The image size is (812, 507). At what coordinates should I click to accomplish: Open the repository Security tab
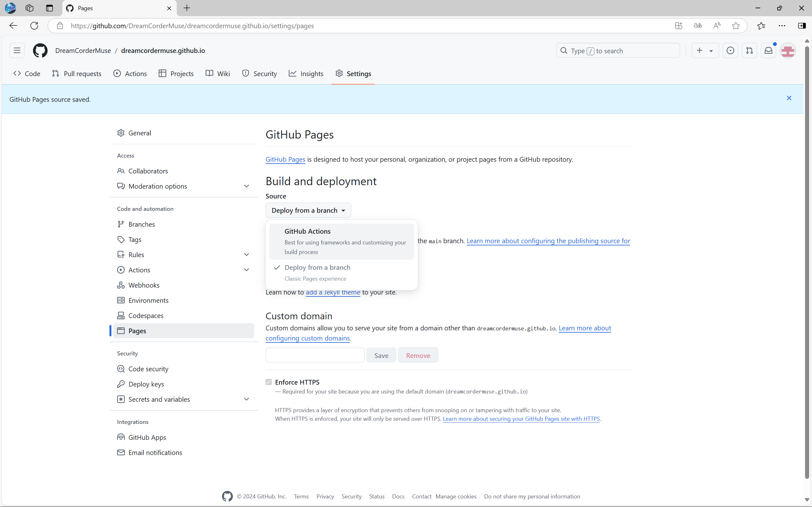(x=259, y=74)
